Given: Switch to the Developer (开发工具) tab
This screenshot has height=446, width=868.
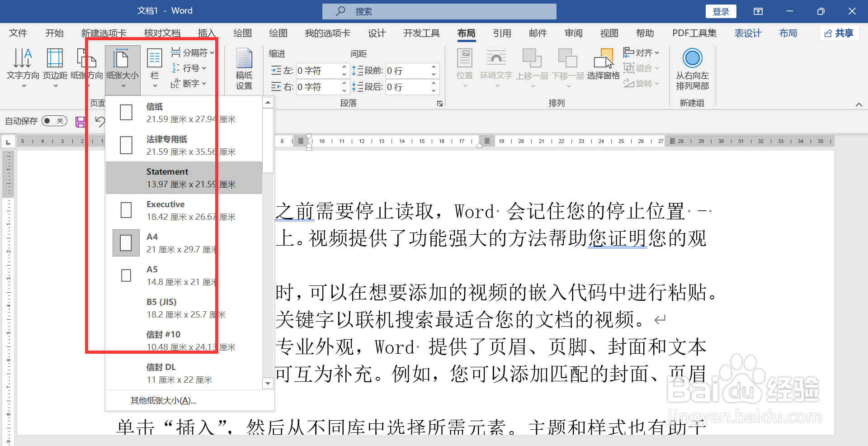Looking at the screenshot, I should click(x=421, y=33).
